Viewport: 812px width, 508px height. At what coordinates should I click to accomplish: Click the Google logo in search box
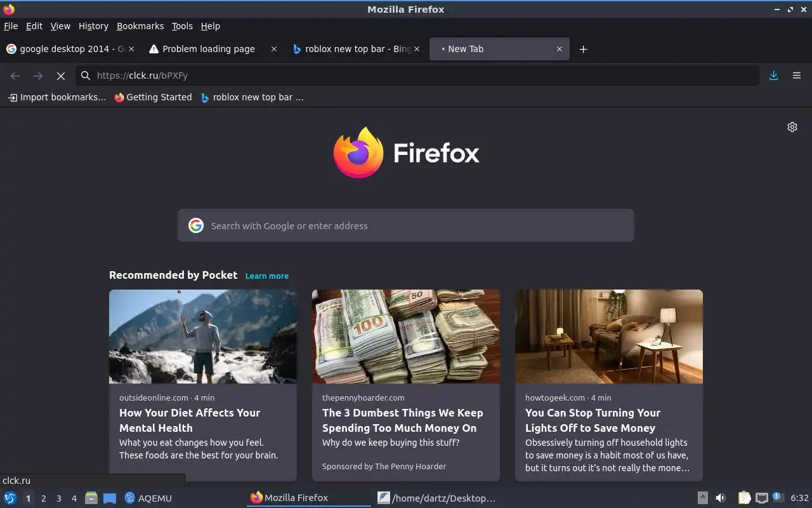pos(196,225)
